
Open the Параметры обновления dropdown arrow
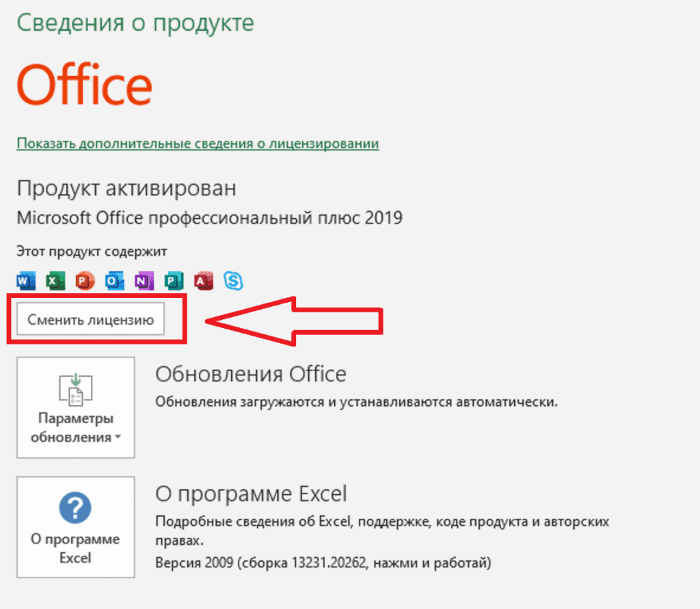(118, 437)
